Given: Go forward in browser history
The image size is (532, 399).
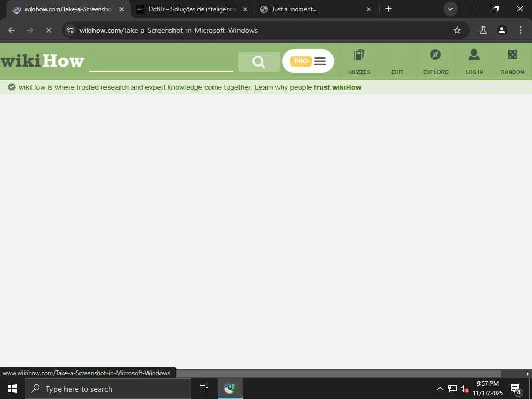Looking at the screenshot, I should tap(30, 30).
